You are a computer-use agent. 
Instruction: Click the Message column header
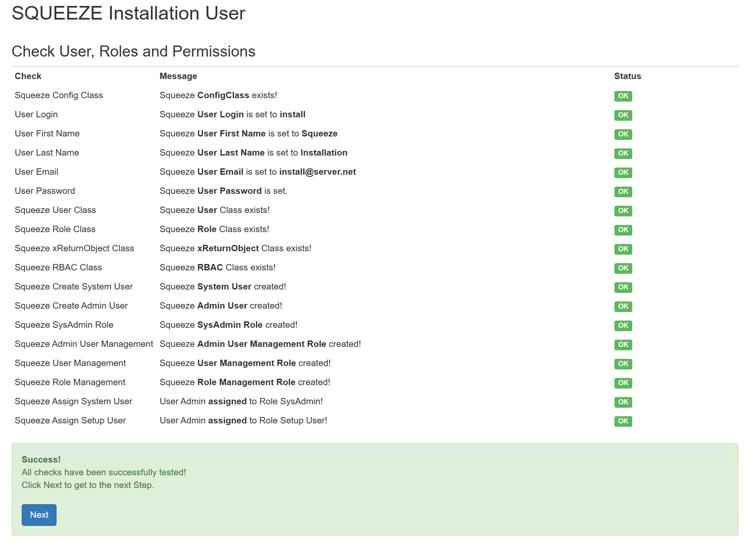(178, 76)
